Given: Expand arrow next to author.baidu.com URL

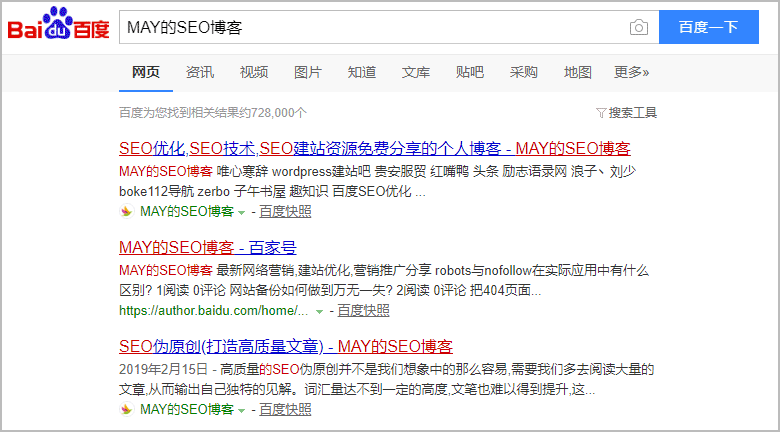Looking at the screenshot, I should pos(319,312).
